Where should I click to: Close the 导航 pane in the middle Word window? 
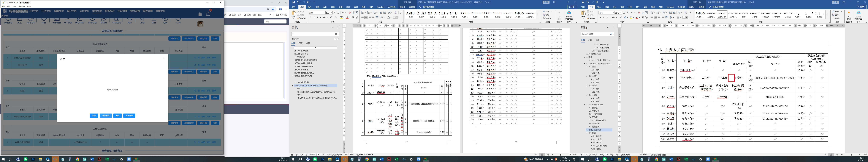click(338, 27)
